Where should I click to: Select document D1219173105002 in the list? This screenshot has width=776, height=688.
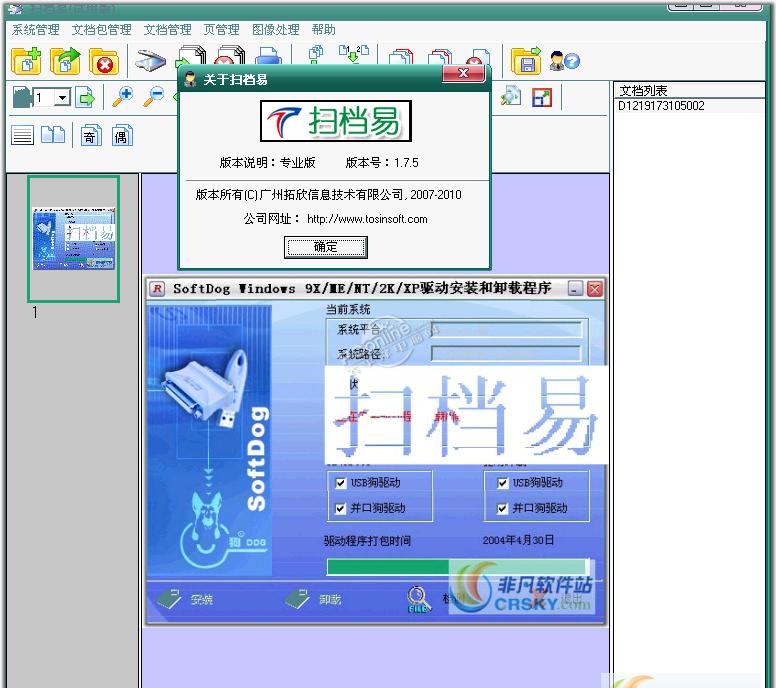pyautogui.click(x=661, y=105)
